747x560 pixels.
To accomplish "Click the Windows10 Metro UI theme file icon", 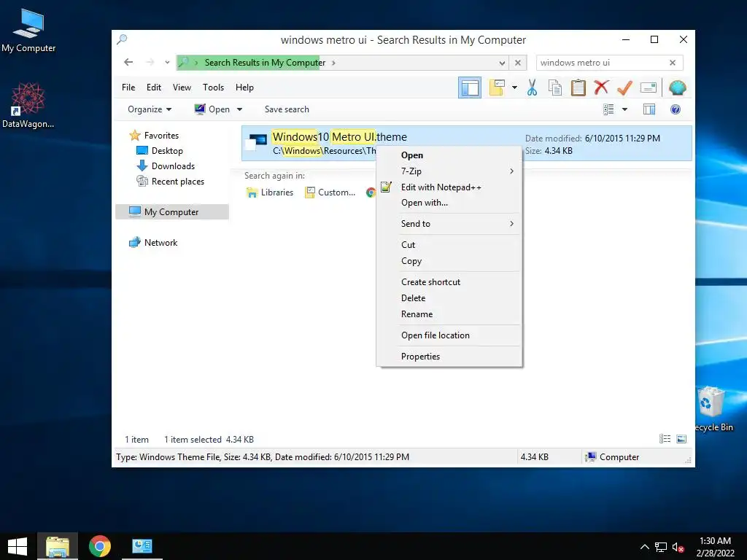I will click(x=258, y=141).
